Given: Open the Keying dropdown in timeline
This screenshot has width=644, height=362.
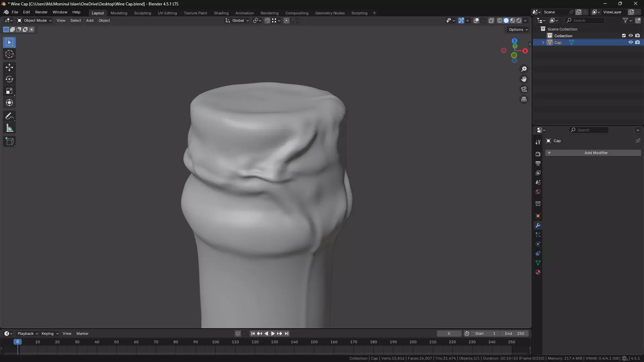Looking at the screenshot, I should point(50,334).
